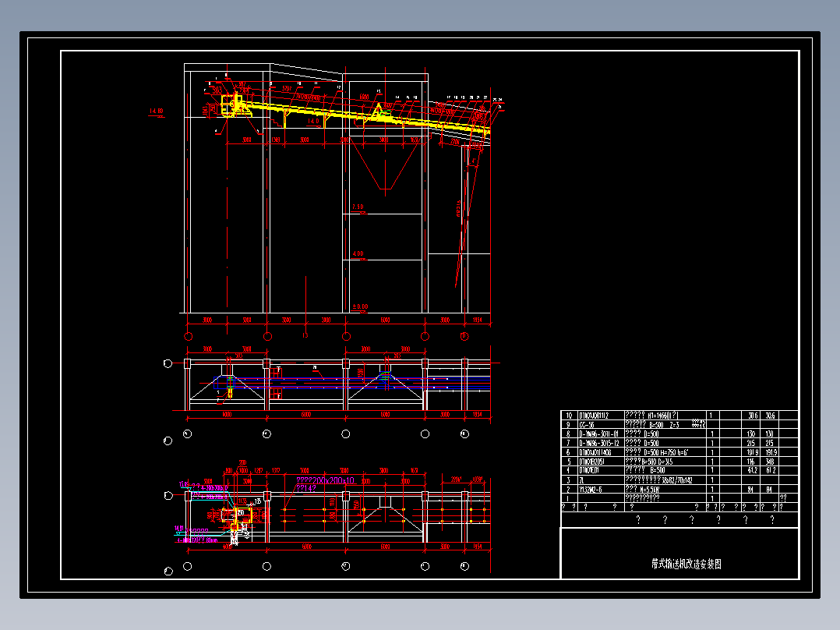The width and height of the screenshot is (840, 630).
Task: Select the magenta 200x200x10 annotation in bottom view
Action: (325, 480)
